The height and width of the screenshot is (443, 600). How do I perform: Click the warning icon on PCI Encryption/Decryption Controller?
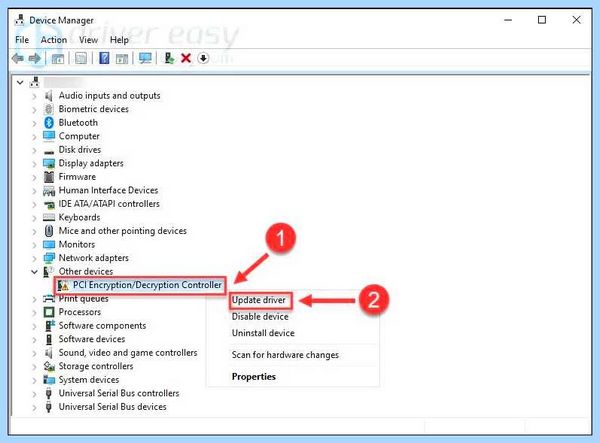coord(63,285)
